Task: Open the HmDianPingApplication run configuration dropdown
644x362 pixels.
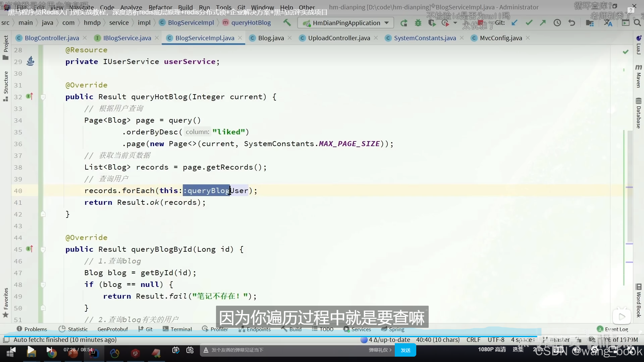Action: tap(346, 23)
